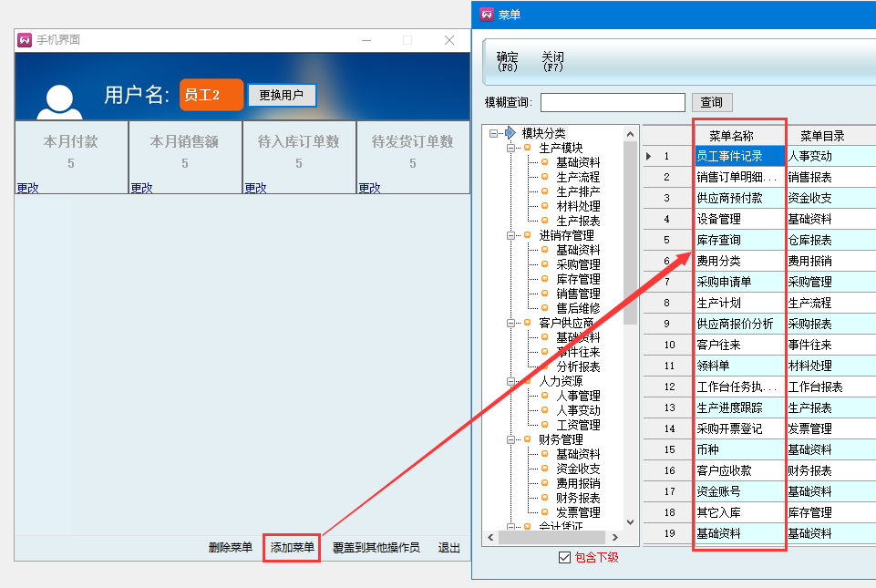Click 确定 (F8) in the toolbar

pyautogui.click(x=507, y=61)
